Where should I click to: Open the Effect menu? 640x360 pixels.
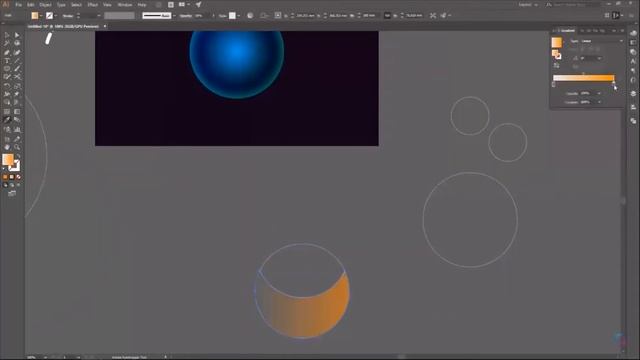[x=93, y=4]
